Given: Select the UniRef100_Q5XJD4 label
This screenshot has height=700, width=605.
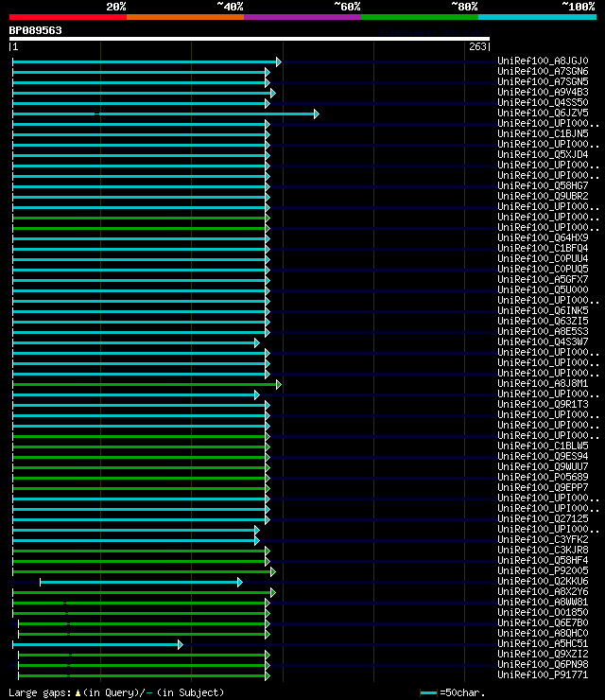Looking at the screenshot, I should [543, 154].
